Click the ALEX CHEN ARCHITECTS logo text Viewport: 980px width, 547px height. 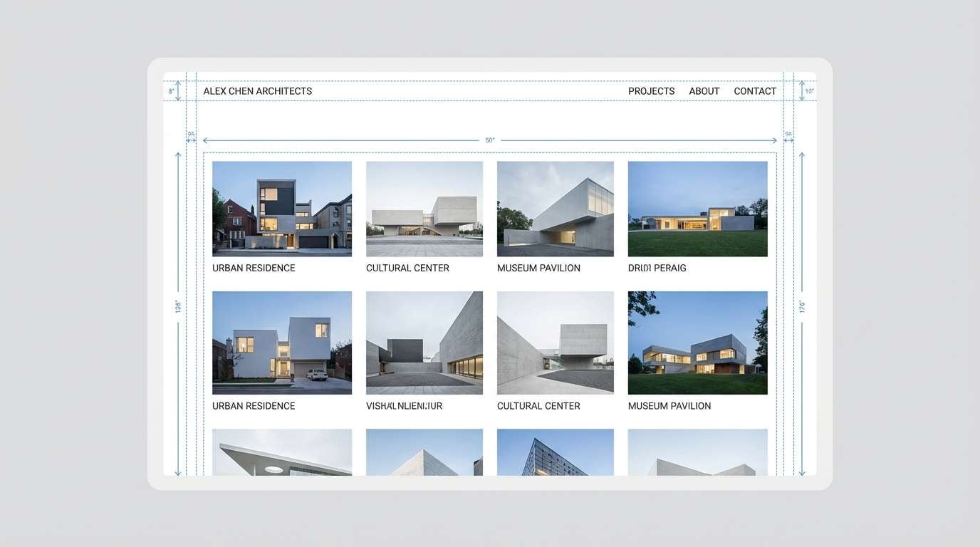pyautogui.click(x=258, y=90)
